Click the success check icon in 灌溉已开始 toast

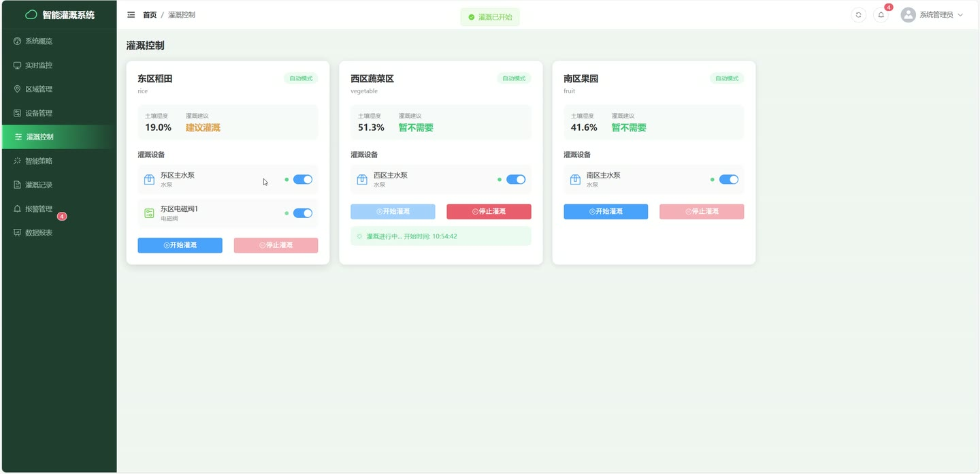coord(472,17)
